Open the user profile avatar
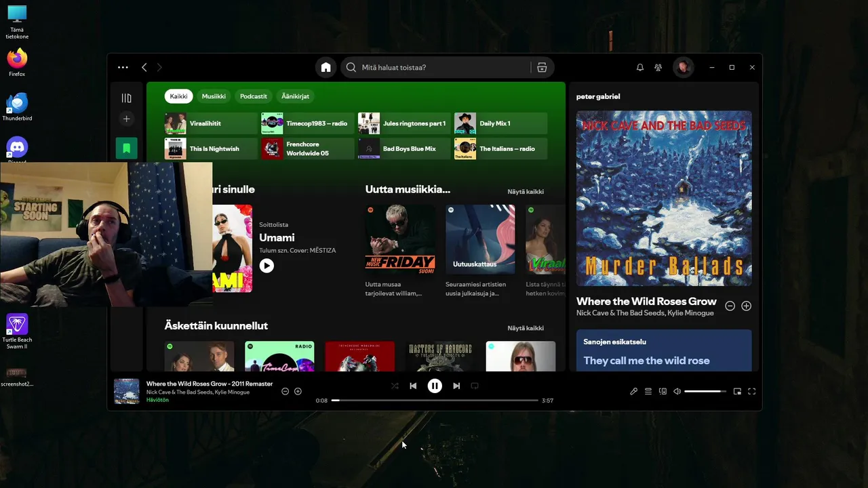This screenshot has height=488, width=868. point(683,67)
